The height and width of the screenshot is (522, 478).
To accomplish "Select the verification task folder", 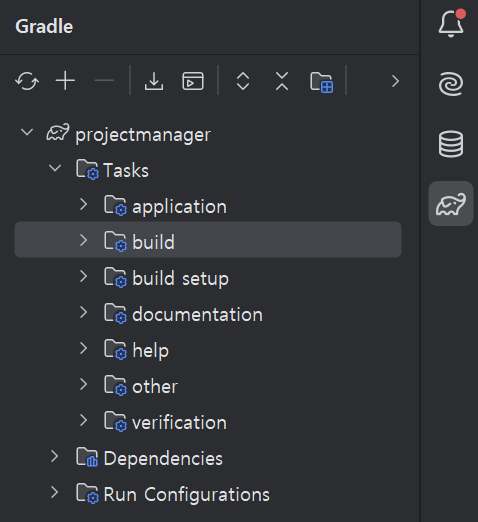I will point(179,423).
